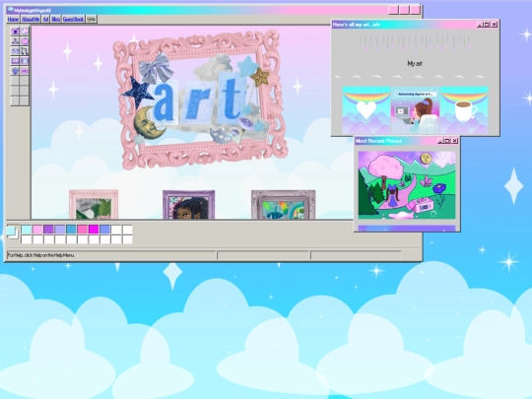
Task: Pick the light pink palette swatch
Action: (x=37, y=230)
